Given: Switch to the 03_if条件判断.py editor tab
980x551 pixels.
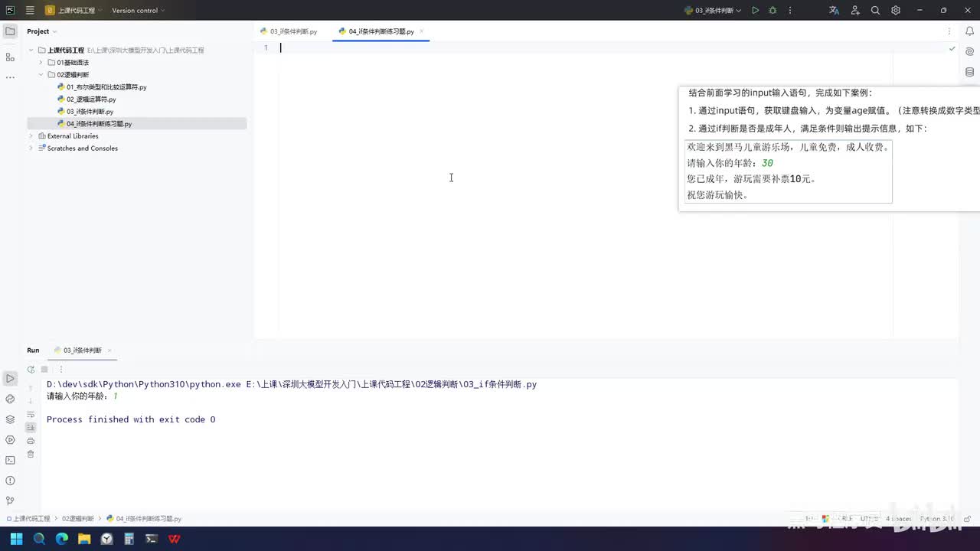Looking at the screenshot, I should [x=289, y=31].
